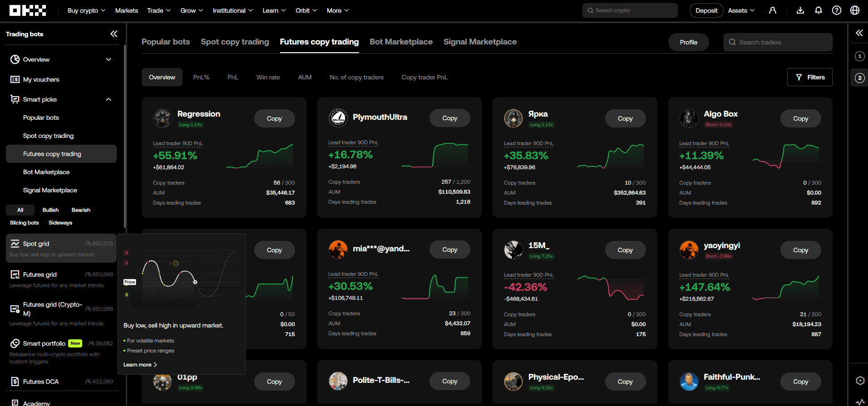
Task: Open Regression trader avatar
Action: click(x=163, y=118)
